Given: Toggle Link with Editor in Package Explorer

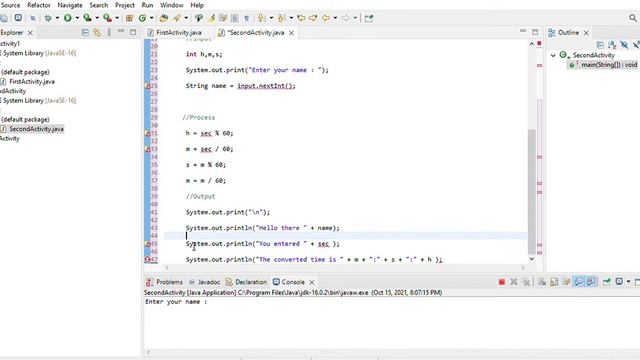Looking at the screenshot, I should 97,33.
